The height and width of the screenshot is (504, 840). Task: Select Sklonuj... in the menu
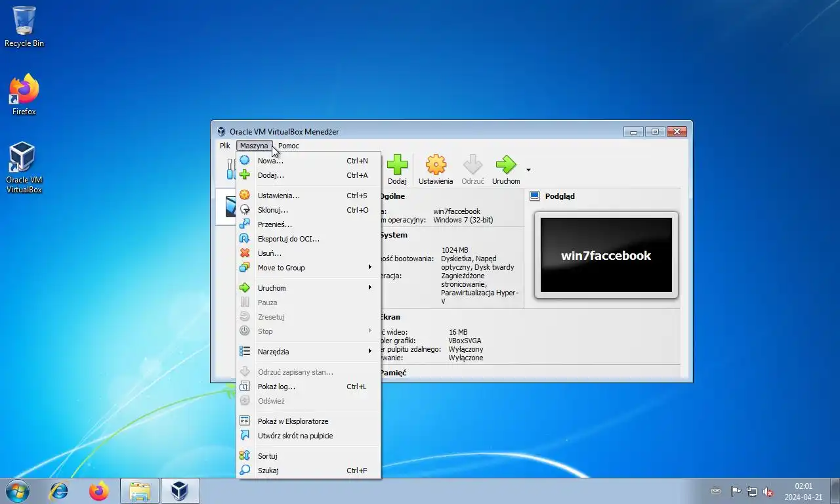click(308, 210)
